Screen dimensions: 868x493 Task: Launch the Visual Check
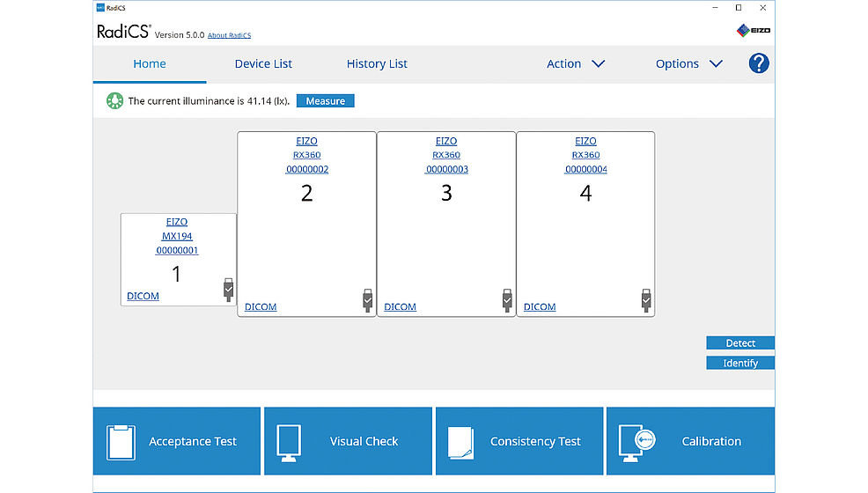point(348,442)
